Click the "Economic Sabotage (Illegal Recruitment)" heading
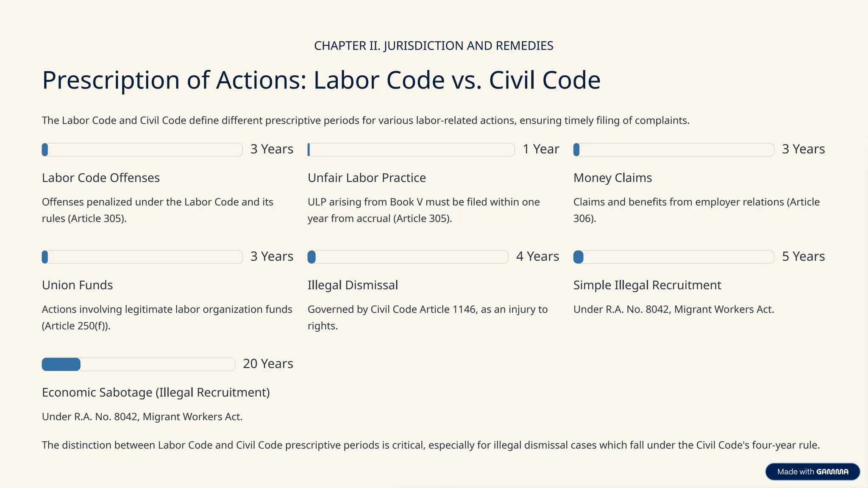The width and height of the screenshot is (868, 488). pyautogui.click(x=156, y=392)
